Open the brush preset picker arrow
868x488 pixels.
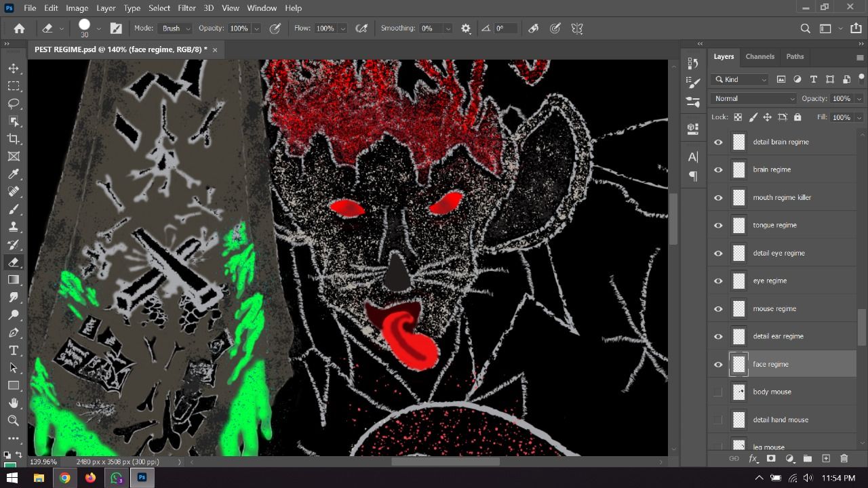99,28
